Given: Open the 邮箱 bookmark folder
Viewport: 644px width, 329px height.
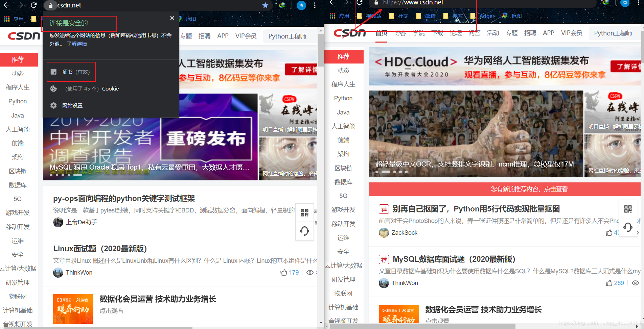Looking at the screenshot, I should (426, 16).
